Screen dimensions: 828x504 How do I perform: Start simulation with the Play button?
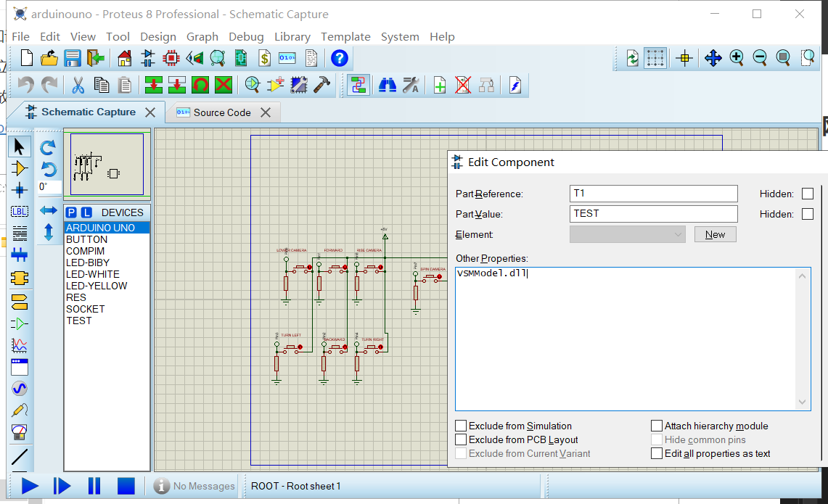[x=30, y=486]
